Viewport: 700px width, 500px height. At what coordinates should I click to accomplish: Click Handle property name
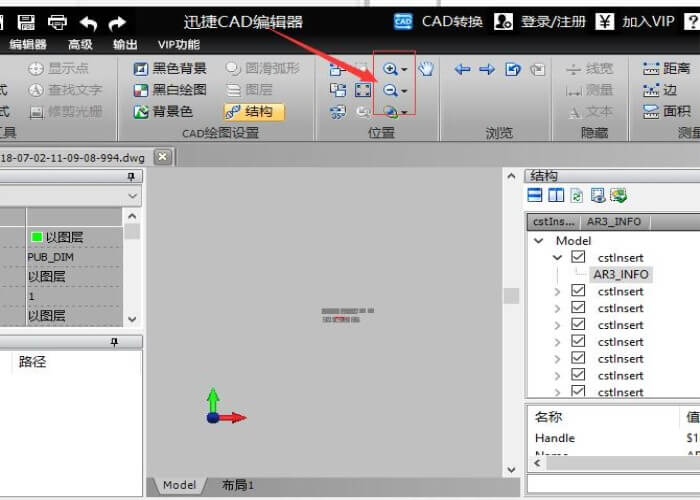tap(554, 438)
